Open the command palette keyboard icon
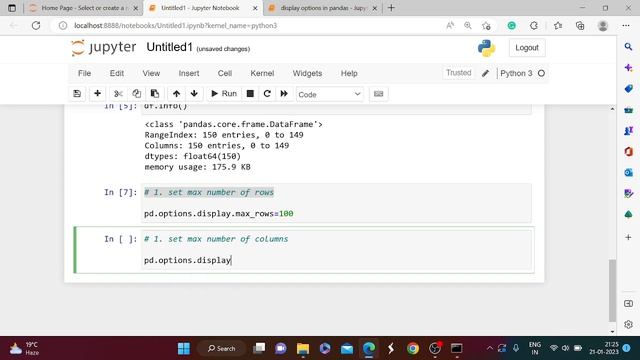 [378, 93]
